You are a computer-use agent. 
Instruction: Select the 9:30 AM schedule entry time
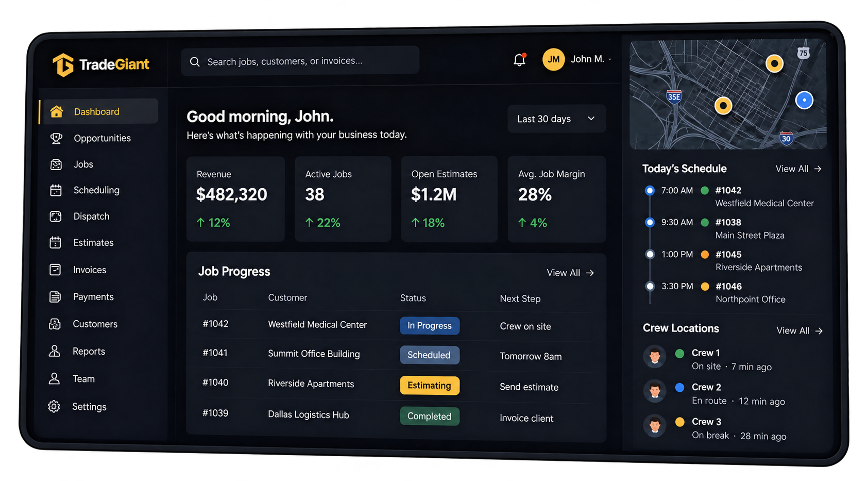click(677, 222)
